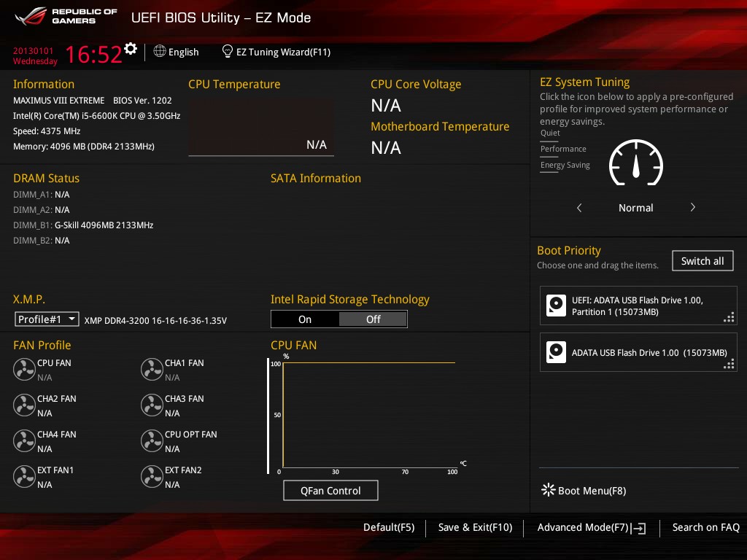747x560 pixels.
Task: Open date and time settings gear
Action: (131, 48)
